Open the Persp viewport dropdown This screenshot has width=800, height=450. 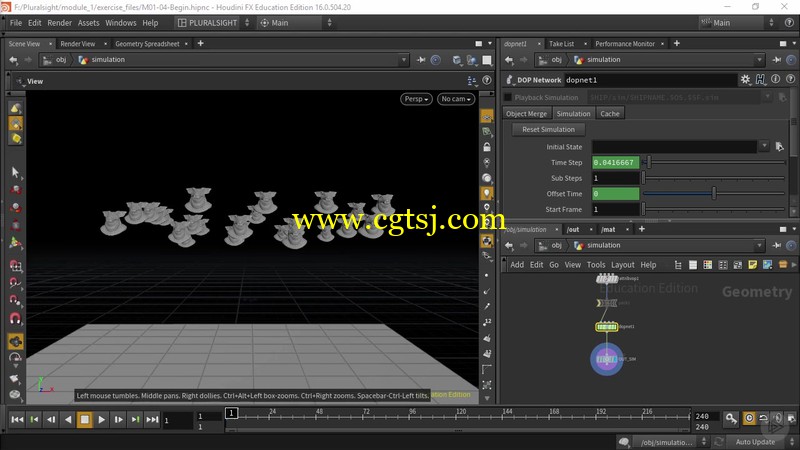point(416,99)
